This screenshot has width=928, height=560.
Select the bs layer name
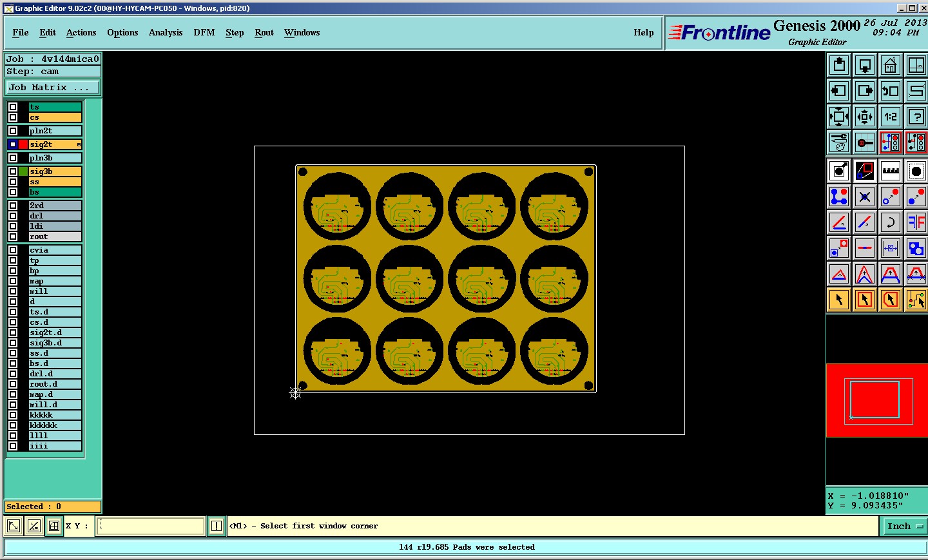click(x=55, y=192)
